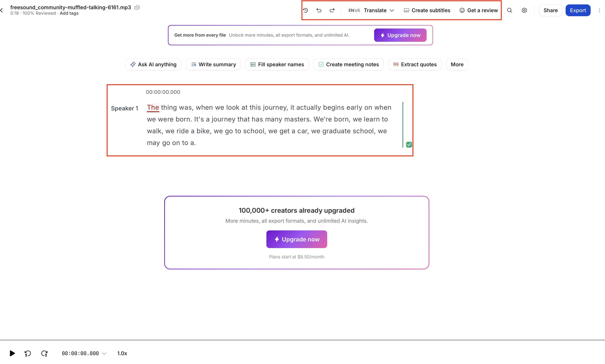605x364 pixels.
Task: Open the settings hexagon icon
Action: tap(524, 10)
